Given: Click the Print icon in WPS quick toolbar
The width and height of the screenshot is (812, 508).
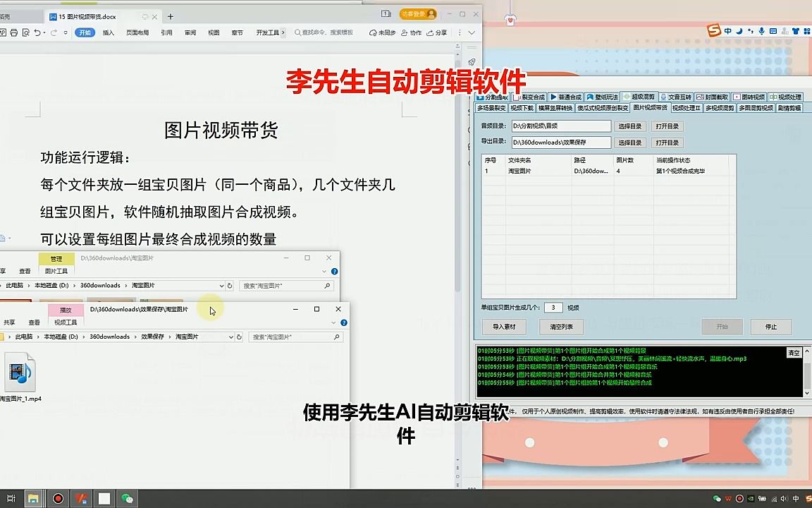Looking at the screenshot, I should (x=13, y=32).
